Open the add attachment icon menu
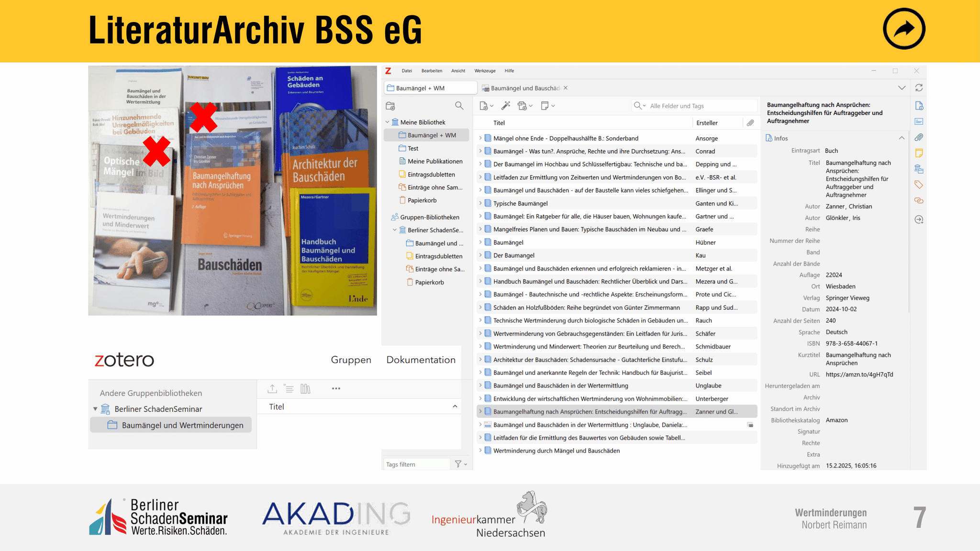The height and width of the screenshot is (551, 980). [525, 106]
